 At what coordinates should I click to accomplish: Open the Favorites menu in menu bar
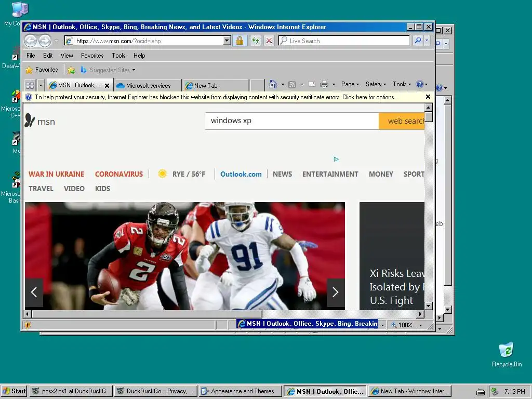coord(92,55)
